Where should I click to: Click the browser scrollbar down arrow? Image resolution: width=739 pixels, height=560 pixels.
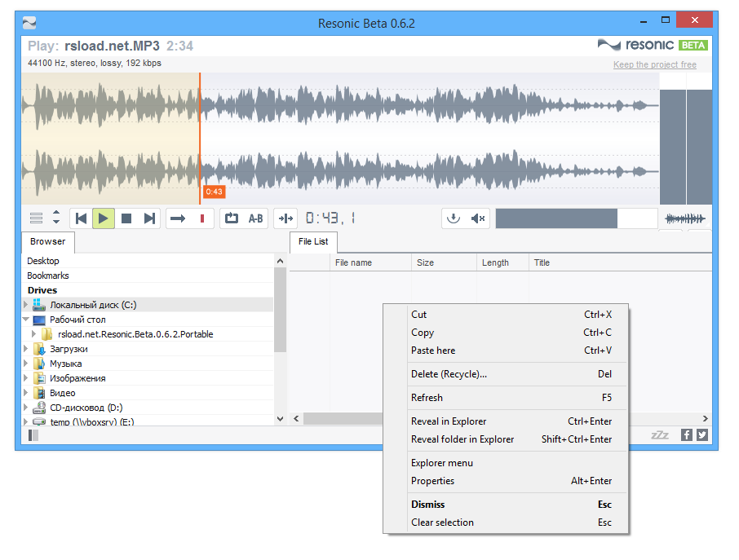(280, 419)
